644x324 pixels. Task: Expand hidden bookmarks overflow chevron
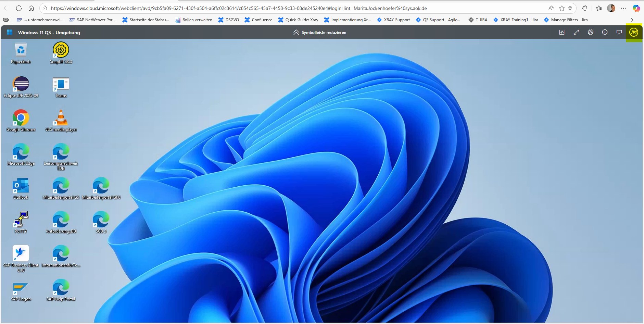632,20
